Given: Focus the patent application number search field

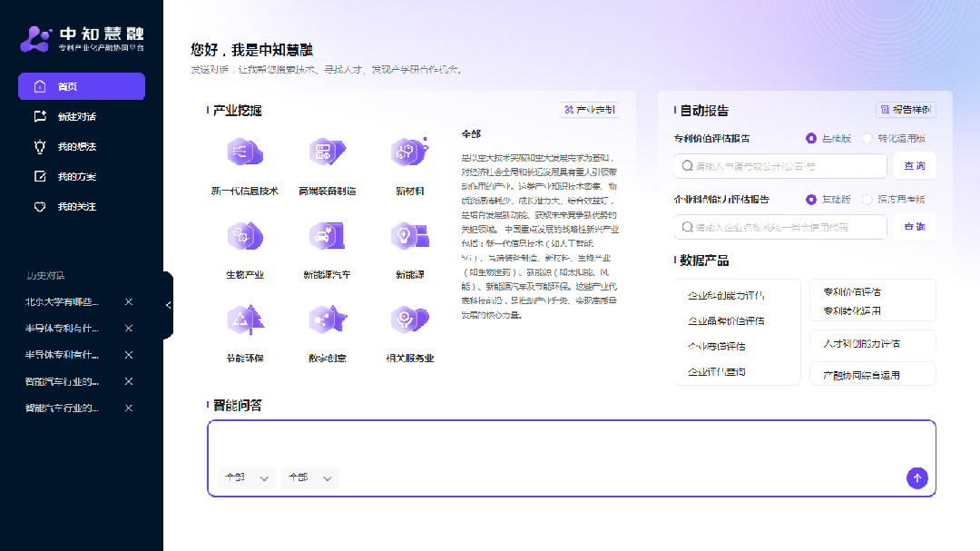Looking at the screenshot, I should click(780, 166).
